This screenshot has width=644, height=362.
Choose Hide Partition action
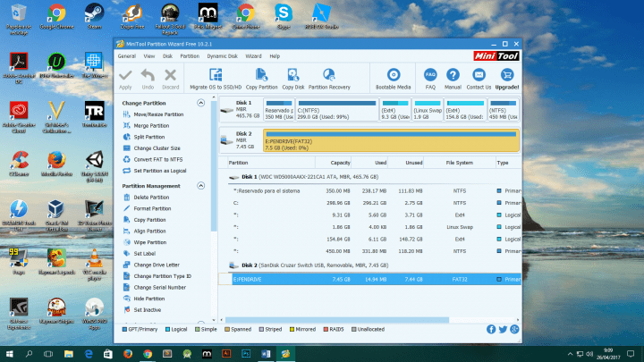pyautogui.click(x=149, y=299)
